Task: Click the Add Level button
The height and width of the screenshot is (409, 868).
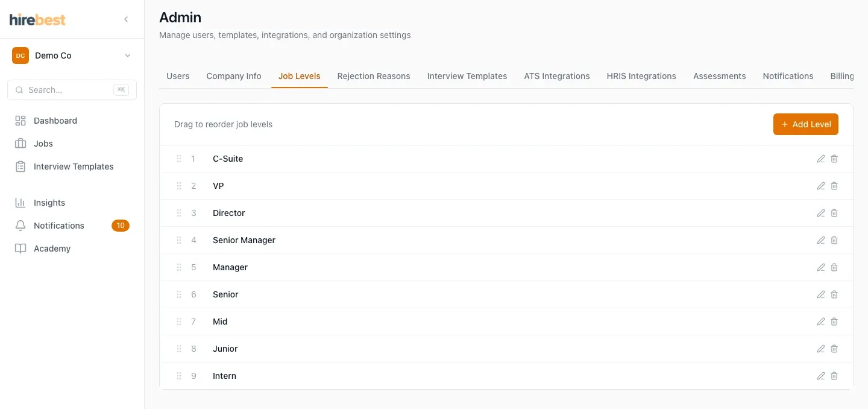Action: (x=806, y=124)
